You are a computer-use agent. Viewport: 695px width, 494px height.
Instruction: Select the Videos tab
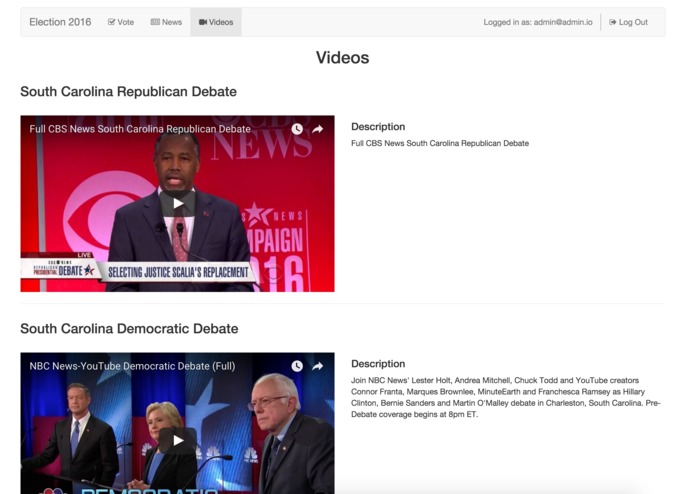216,22
